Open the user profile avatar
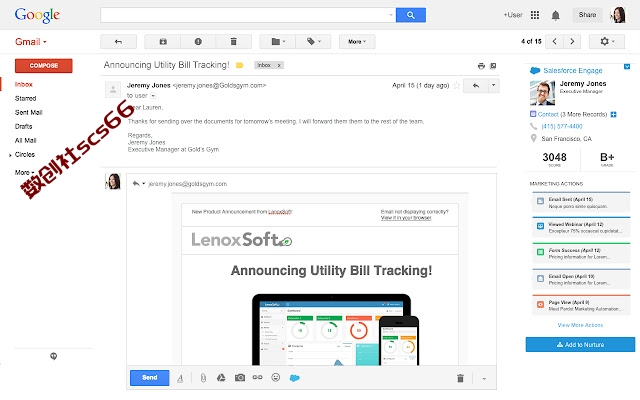 [x=618, y=15]
